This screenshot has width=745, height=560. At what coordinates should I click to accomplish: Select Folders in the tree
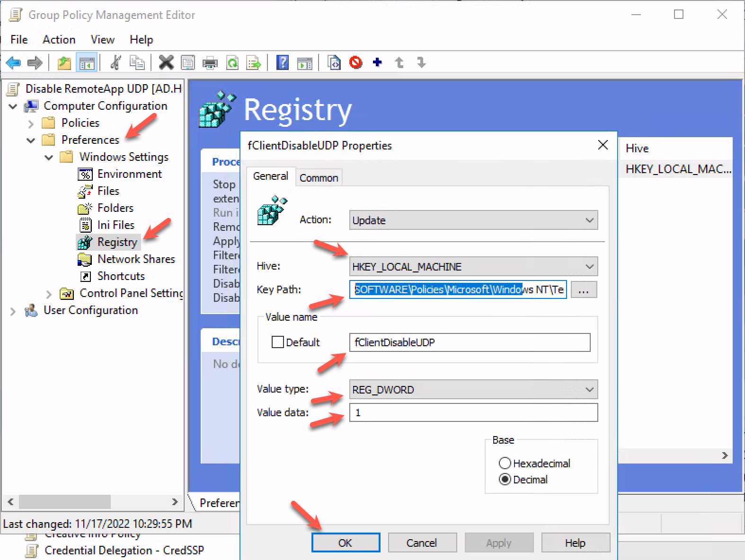(115, 208)
